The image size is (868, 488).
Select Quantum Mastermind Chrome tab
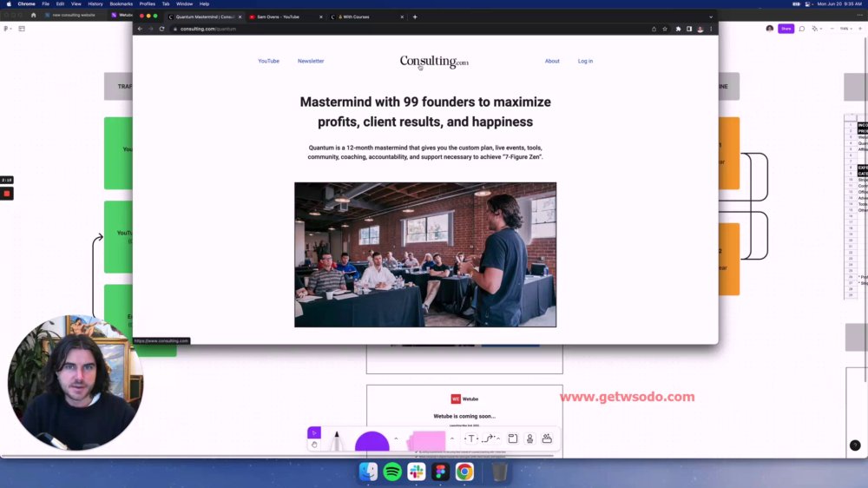coord(206,16)
